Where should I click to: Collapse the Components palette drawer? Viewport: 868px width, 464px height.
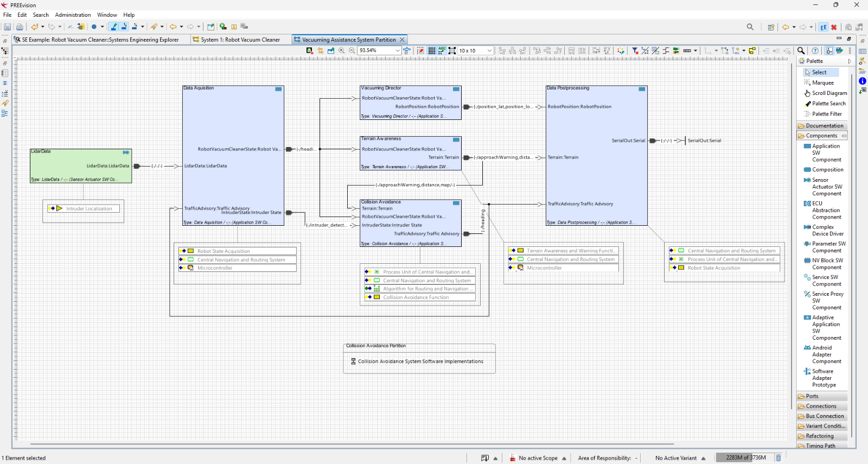point(822,136)
